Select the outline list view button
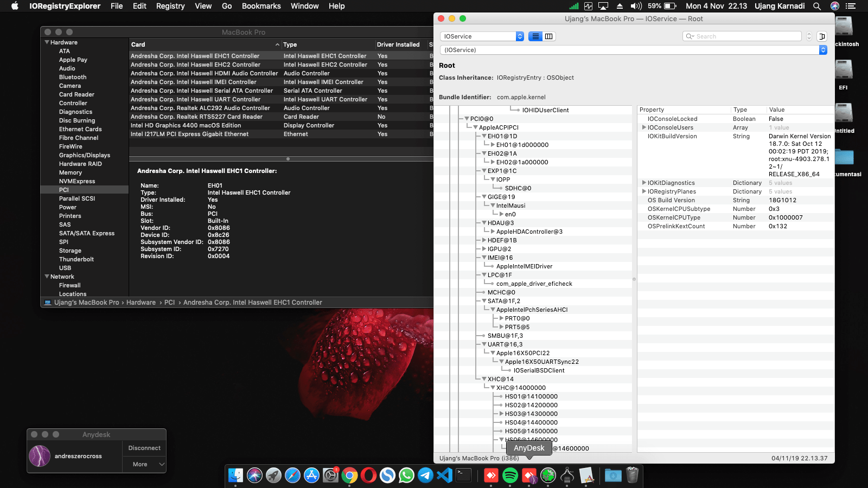The width and height of the screenshot is (868, 488). 535,36
